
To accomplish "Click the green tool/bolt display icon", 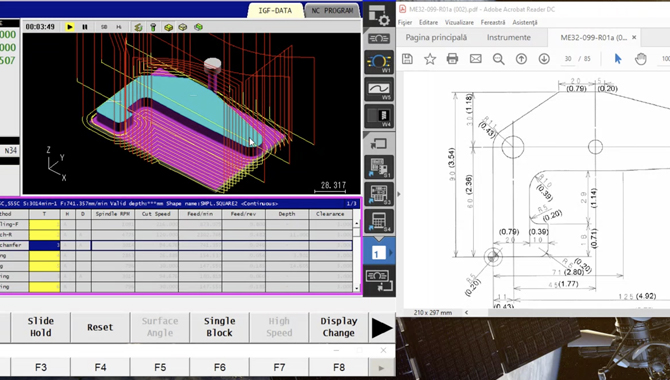I will coord(153,27).
